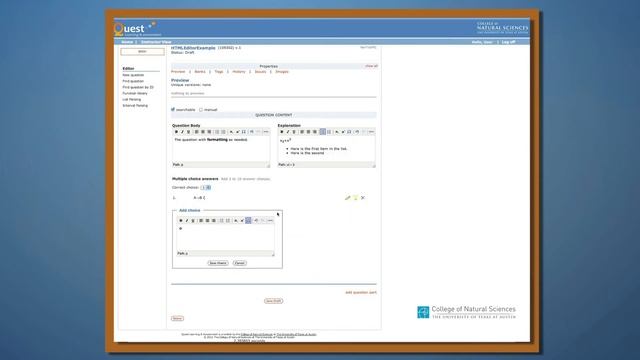Bold text in the Add choice toolbar

(x=181, y=220)
